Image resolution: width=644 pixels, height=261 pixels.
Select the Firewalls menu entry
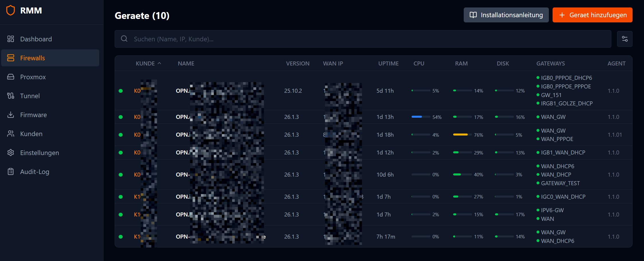coord(50,58)
